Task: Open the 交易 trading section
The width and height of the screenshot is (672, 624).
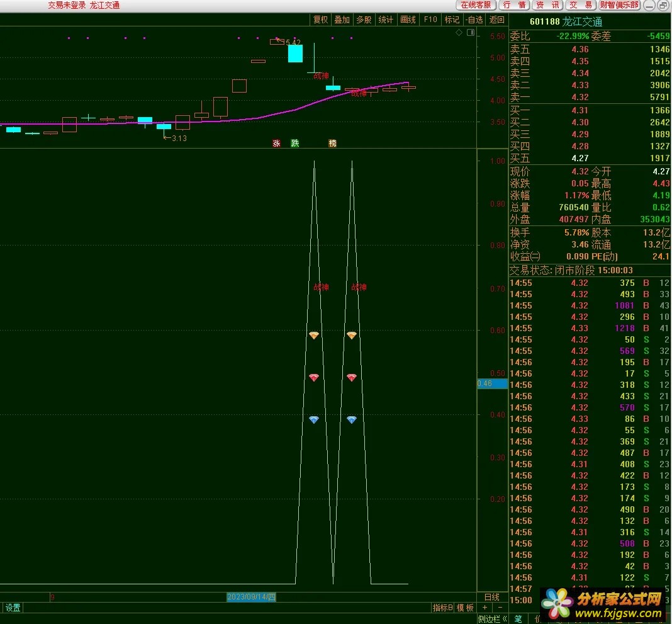Action: pyautogui.click(x=581, y=5)
